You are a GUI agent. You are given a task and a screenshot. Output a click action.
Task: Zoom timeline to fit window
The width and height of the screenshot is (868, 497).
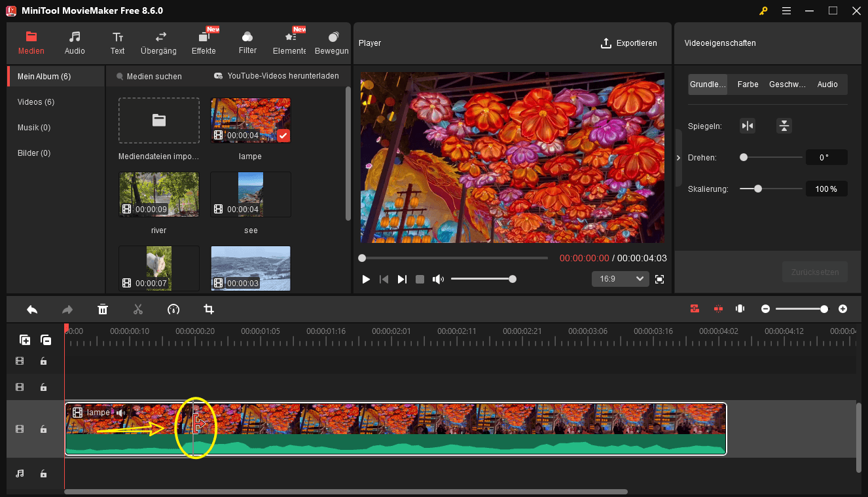(740, 308)
